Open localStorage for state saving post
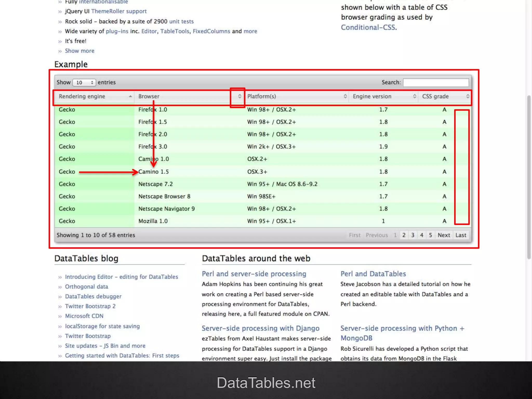The image size is (532, 399). click(x=102, y=326)
